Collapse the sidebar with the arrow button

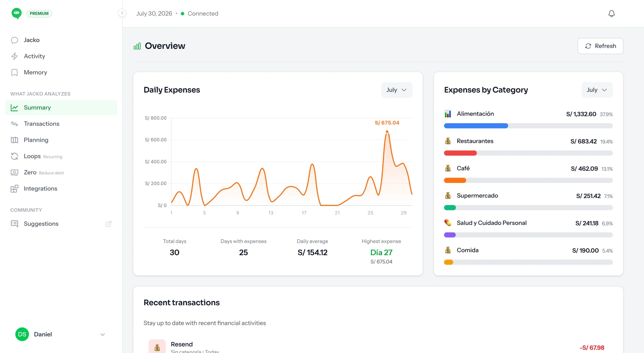click(x=122, y=13)
